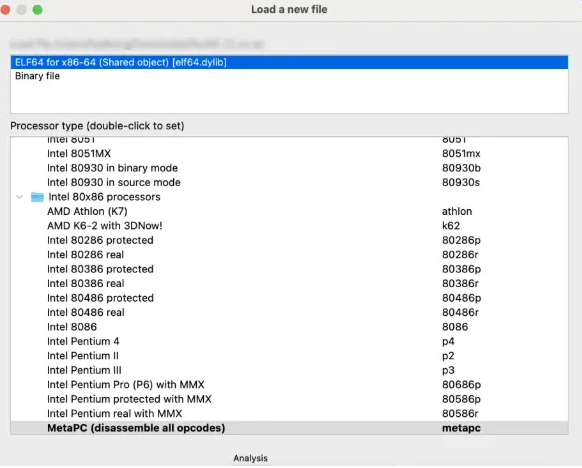Click the Analysis label

[251, 458]
